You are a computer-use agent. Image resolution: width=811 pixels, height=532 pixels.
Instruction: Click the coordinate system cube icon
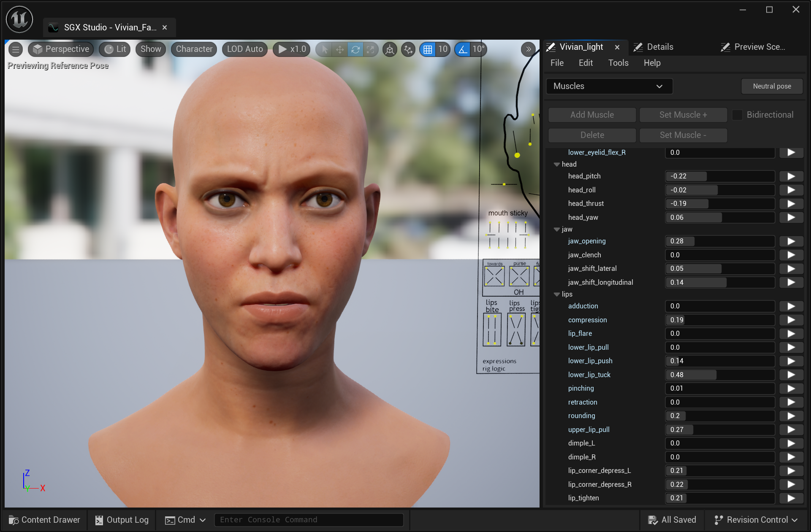click(x=390, y=49)
